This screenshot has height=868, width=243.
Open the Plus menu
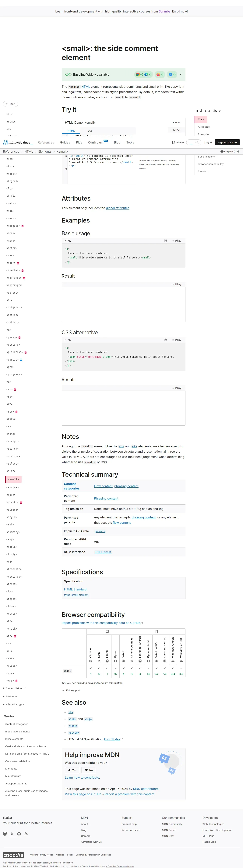tap(79, 143)
